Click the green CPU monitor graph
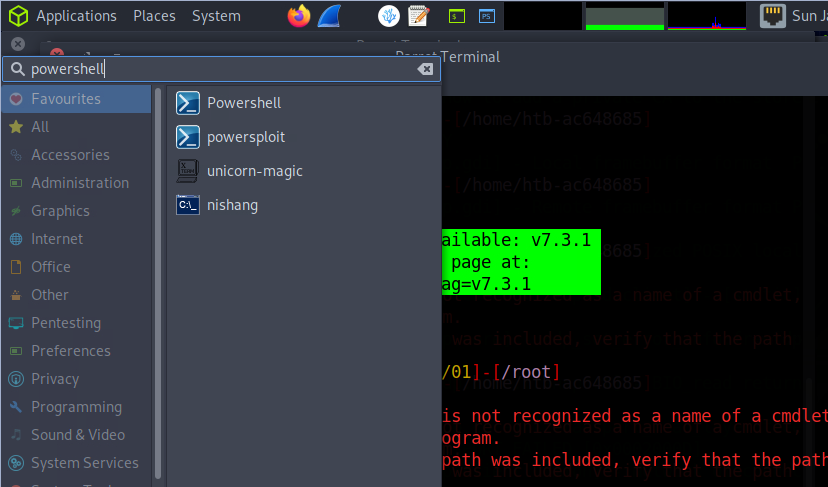 click(x=625, y=16)
